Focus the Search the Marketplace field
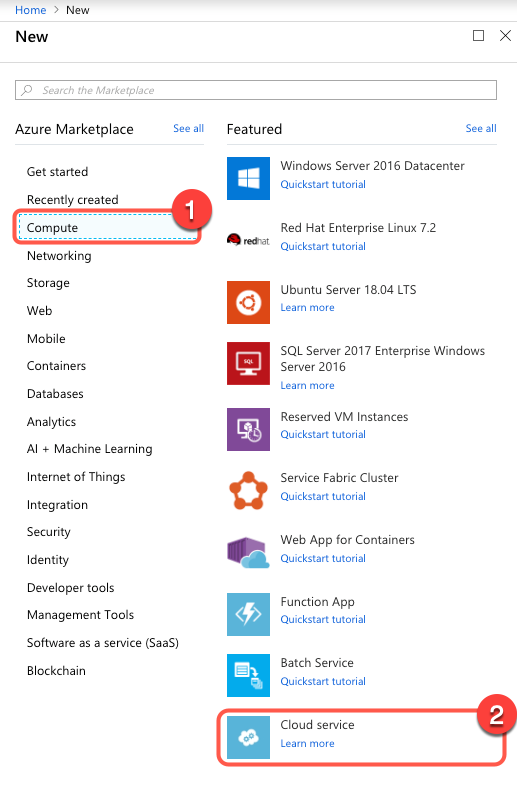The height and width of the screenshot is (787, 517). [x=256, y=90]
